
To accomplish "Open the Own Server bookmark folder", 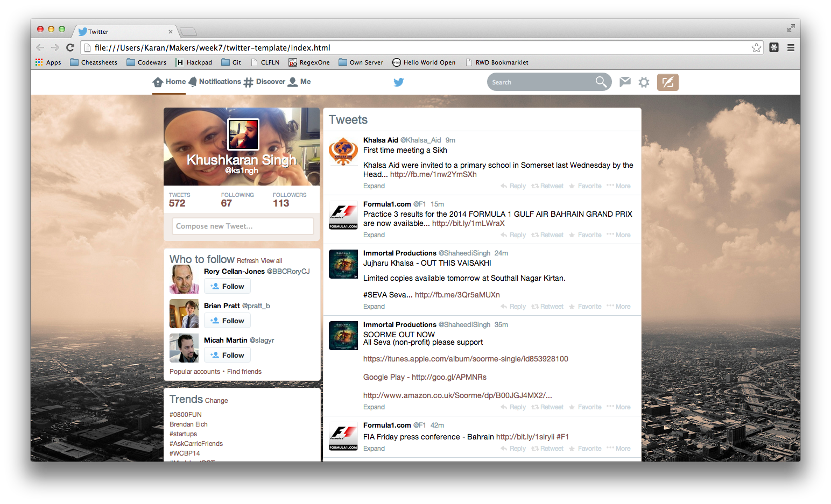I will tap(361, 62).
